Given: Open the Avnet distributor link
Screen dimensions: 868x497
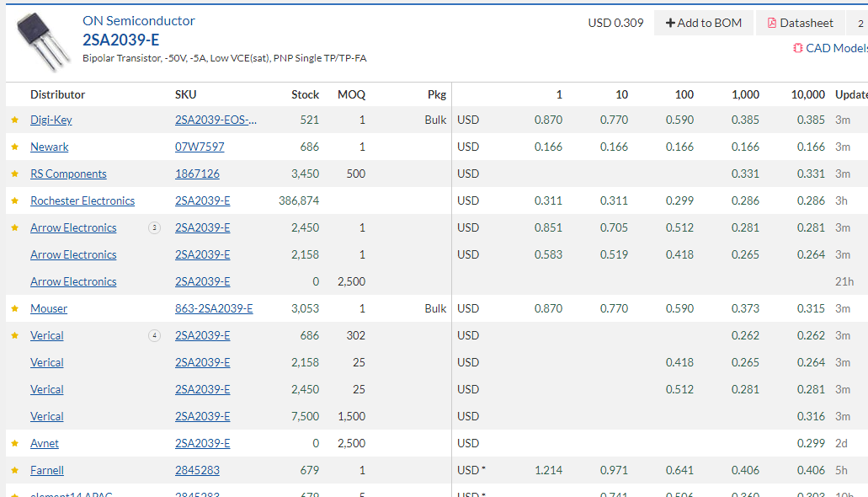Looking at the screenshot, I should [x=45, y=443].
